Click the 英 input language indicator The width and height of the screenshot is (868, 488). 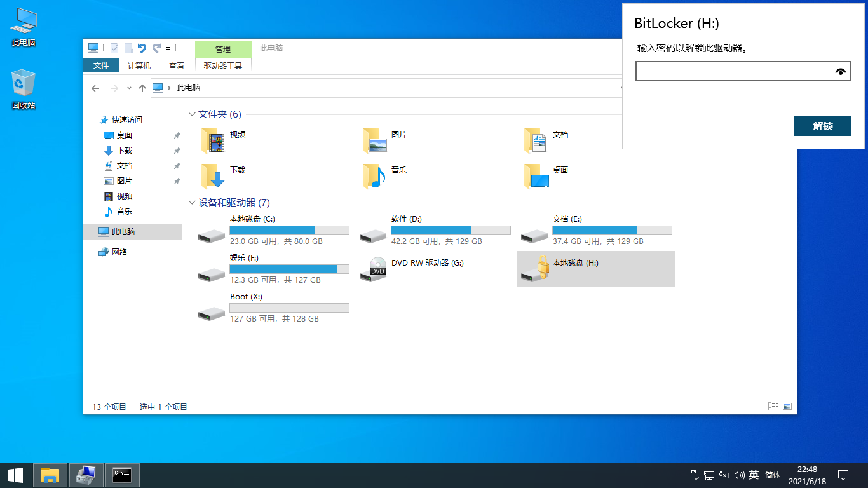pos(754,475)
